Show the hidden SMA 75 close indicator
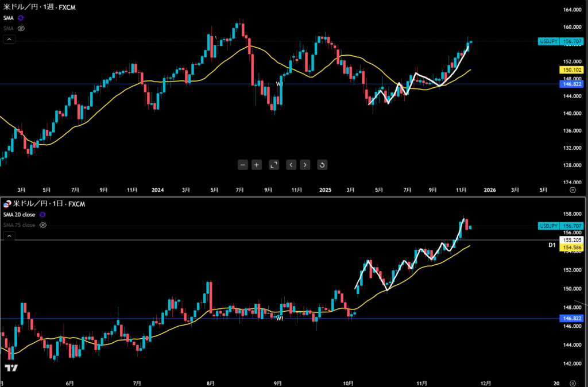The height and width of the screenshot is (387, 588). 42,225
